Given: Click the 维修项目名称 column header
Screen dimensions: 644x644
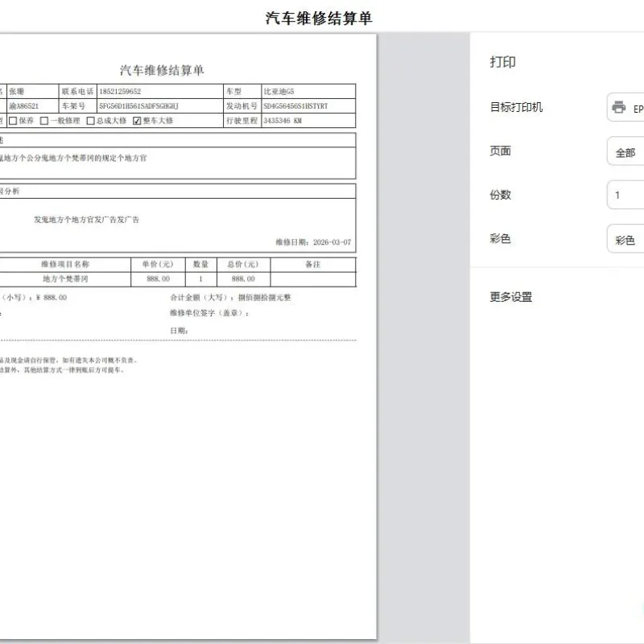Looking at the screenshot, I should pyautogui.click(x=65, y=265).
